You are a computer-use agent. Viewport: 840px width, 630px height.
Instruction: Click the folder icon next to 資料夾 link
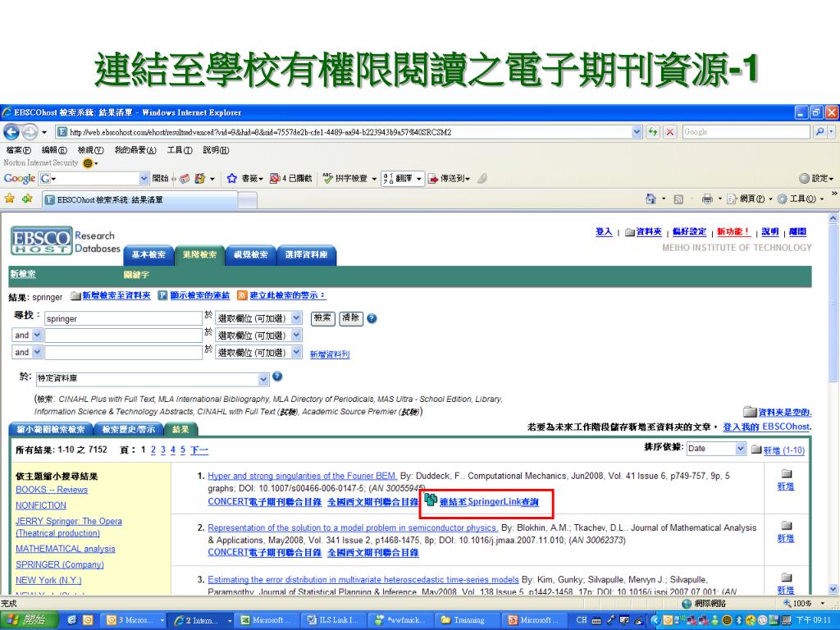630,232
